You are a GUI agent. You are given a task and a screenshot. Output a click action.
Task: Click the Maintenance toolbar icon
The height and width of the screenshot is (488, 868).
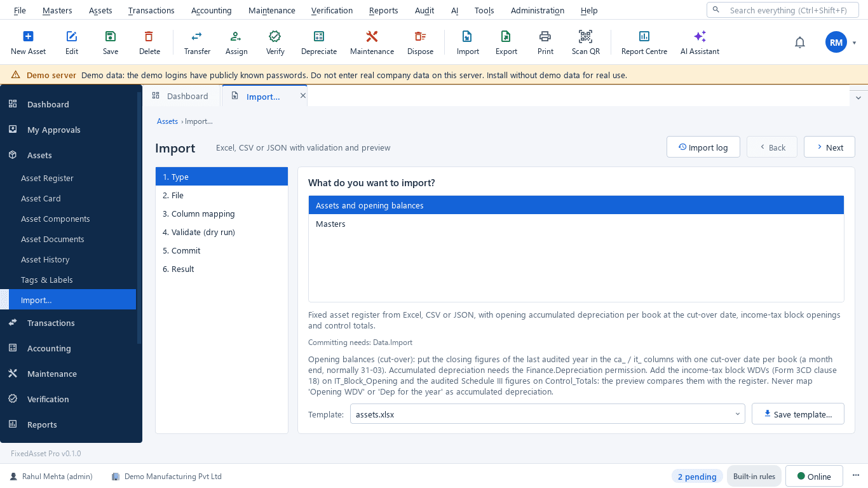pyautogui.click(x=372, y=36)
